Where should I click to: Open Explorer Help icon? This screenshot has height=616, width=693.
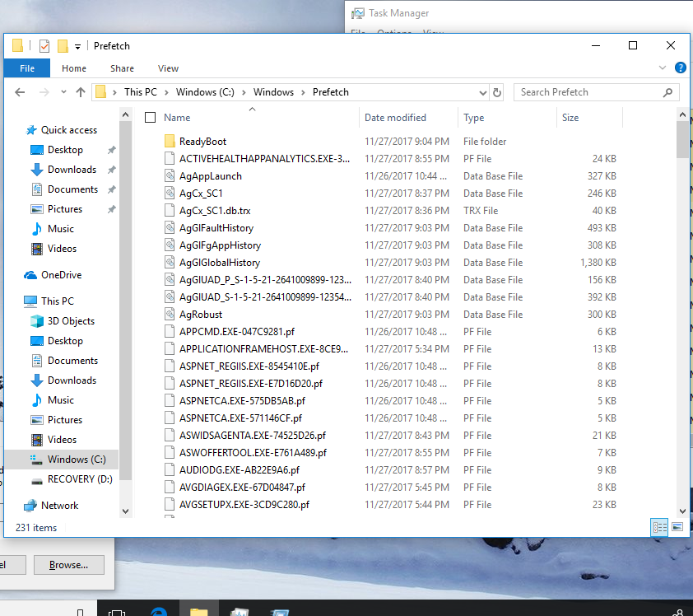point(680,68)
